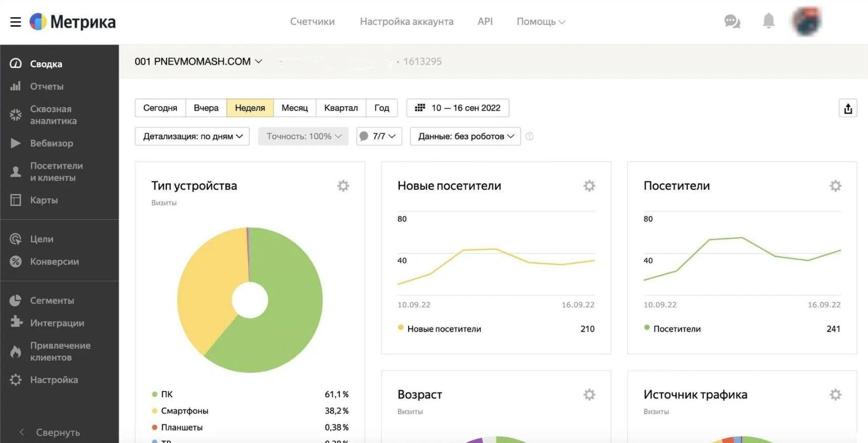The image size is (868, 443).
Task: Open Счетчики in the top navigation
Action: coord(312,22)
